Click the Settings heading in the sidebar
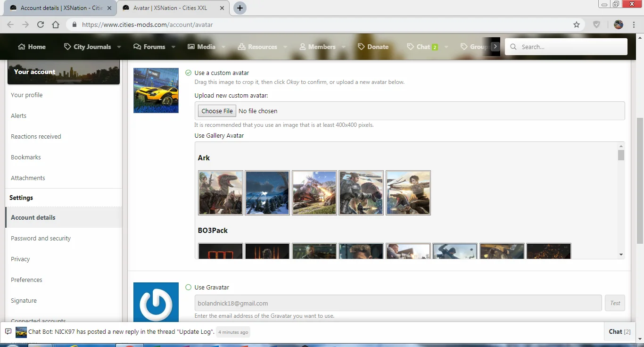 (21, 198)
